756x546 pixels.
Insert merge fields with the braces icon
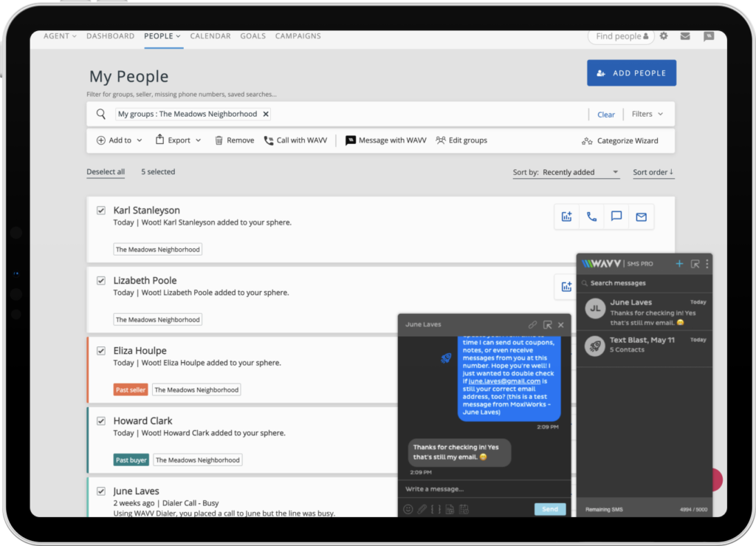(x=435, y=509)
